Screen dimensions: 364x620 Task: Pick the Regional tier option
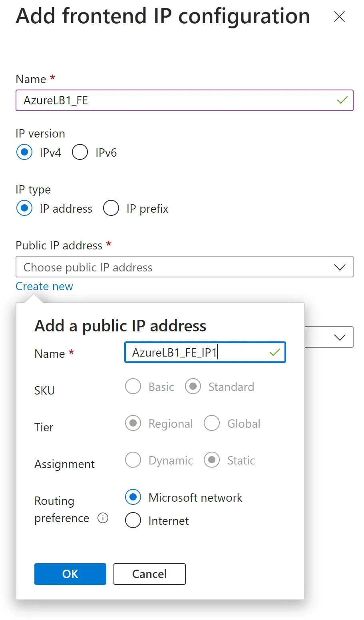[x=133, y=423]
